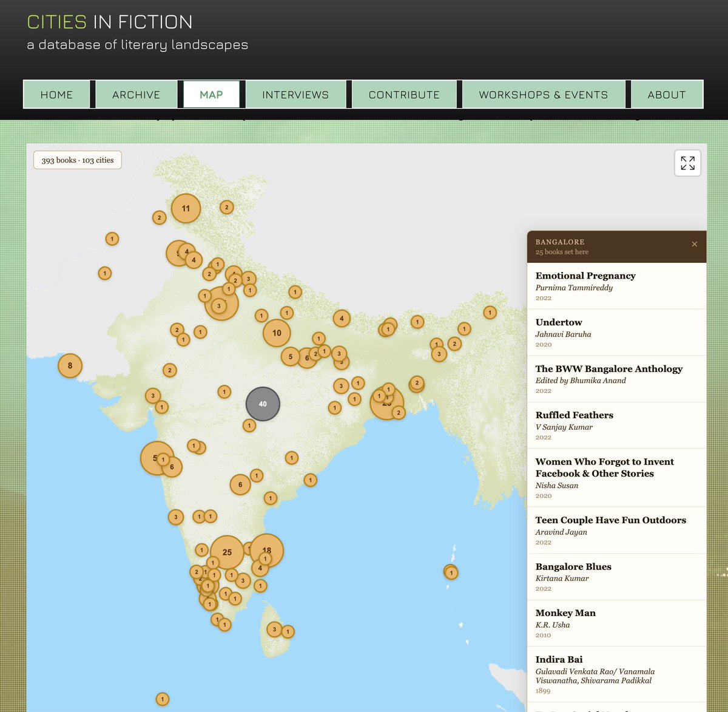Open the book Emotional Pregnancy
Viewport: 728px width, 712px height.
pos(616,286)
